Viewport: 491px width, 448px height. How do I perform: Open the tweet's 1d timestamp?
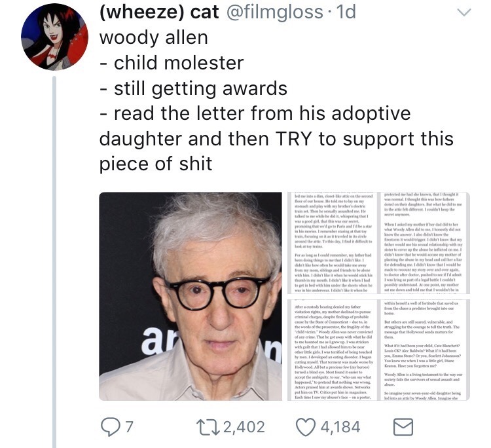point(346,12)
